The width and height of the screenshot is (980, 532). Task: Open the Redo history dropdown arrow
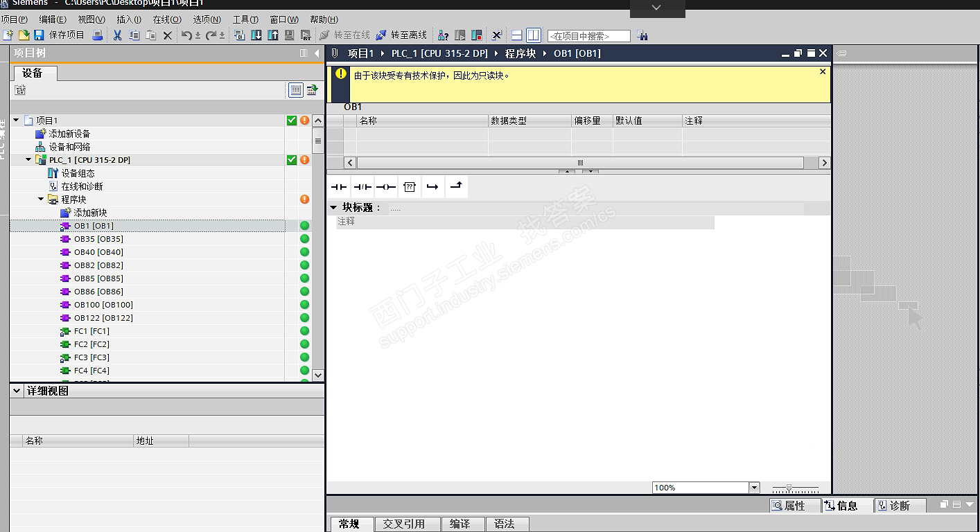[x=222, y=35]
